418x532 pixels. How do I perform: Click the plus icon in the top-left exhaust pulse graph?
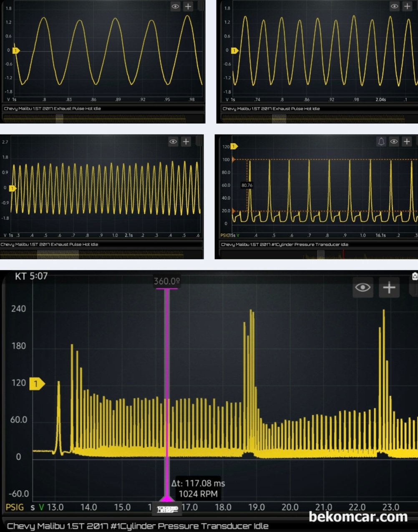188,6
